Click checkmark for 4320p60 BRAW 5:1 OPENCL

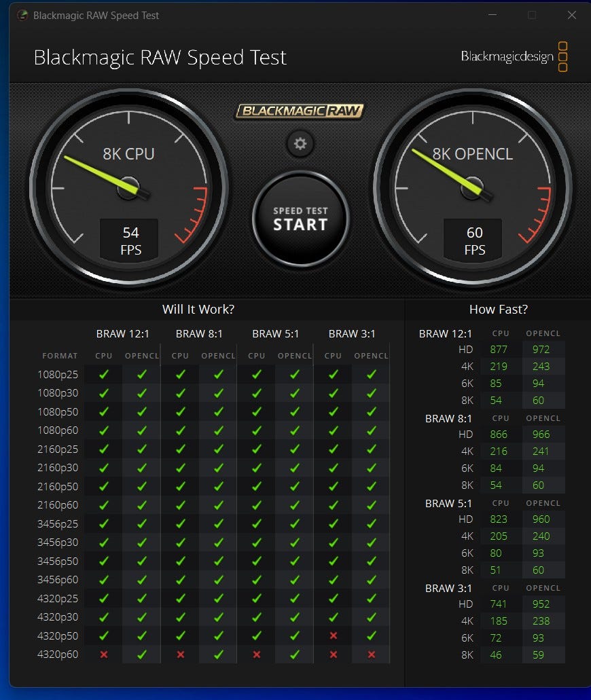click(295, 655)
